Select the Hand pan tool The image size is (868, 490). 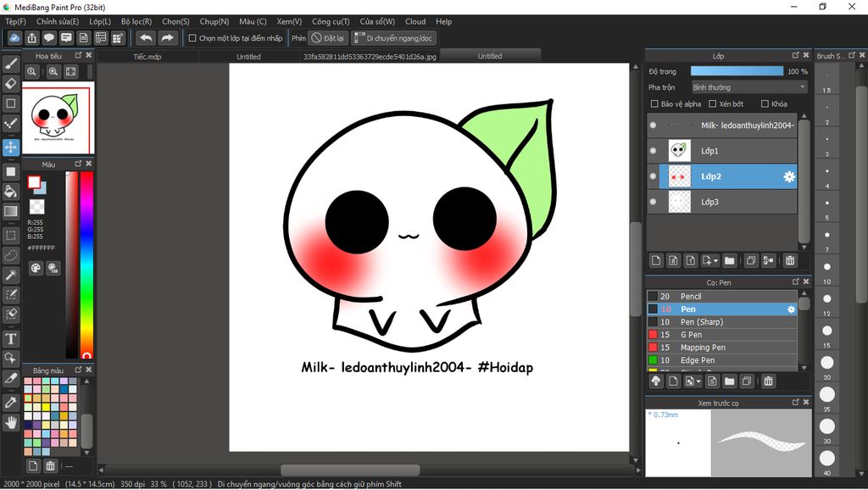click(x=10, y=422)
